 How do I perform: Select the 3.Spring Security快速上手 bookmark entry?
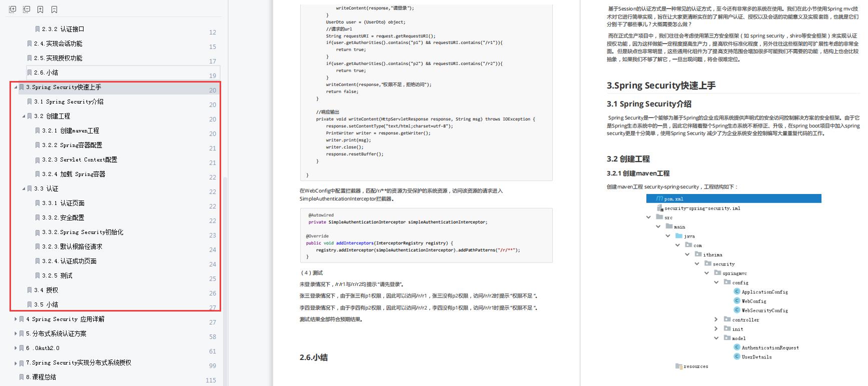(x=64, y=87)
